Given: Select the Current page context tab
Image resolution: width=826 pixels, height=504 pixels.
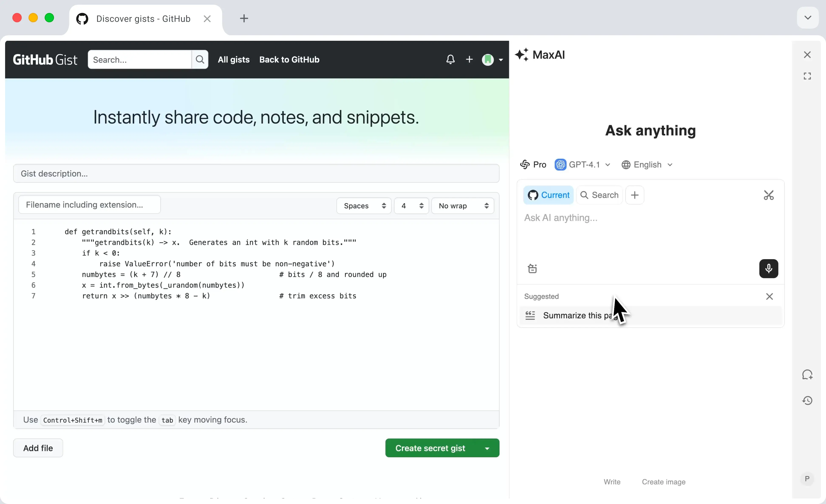Looking at the screenshot, I should point(548,195).
